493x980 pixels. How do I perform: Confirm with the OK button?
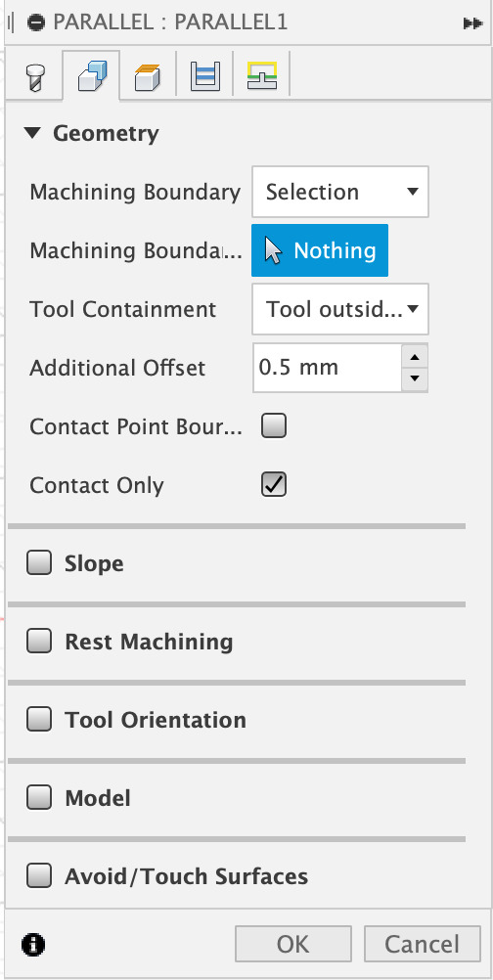pyautogui.click(x=293, y=944)
